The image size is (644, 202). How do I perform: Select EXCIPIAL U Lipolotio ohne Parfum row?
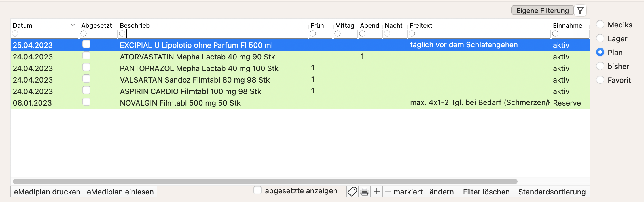pyautogui.click(x=300, y=45)
